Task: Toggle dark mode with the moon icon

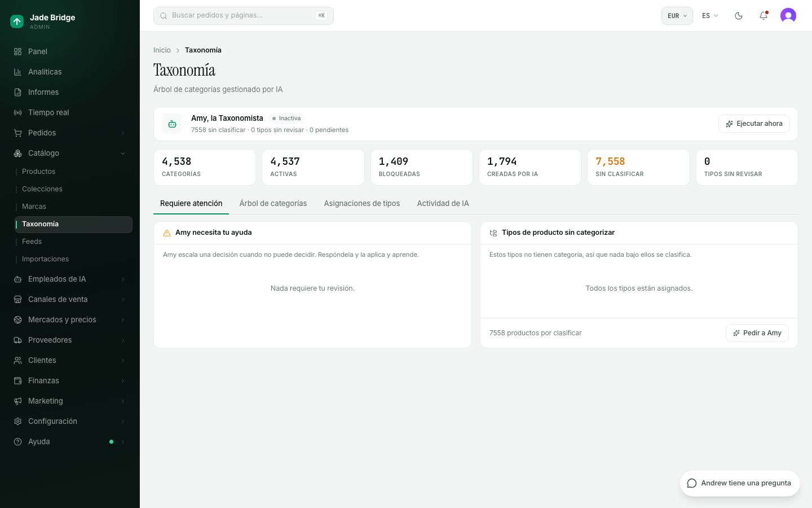Action: pyautogui.click(x=739, y=16)
